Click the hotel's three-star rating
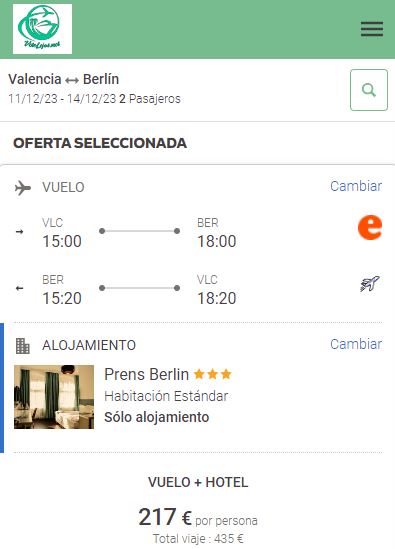Image resolution: width=395 pixels, height=549 pixels. pos(213,374)
